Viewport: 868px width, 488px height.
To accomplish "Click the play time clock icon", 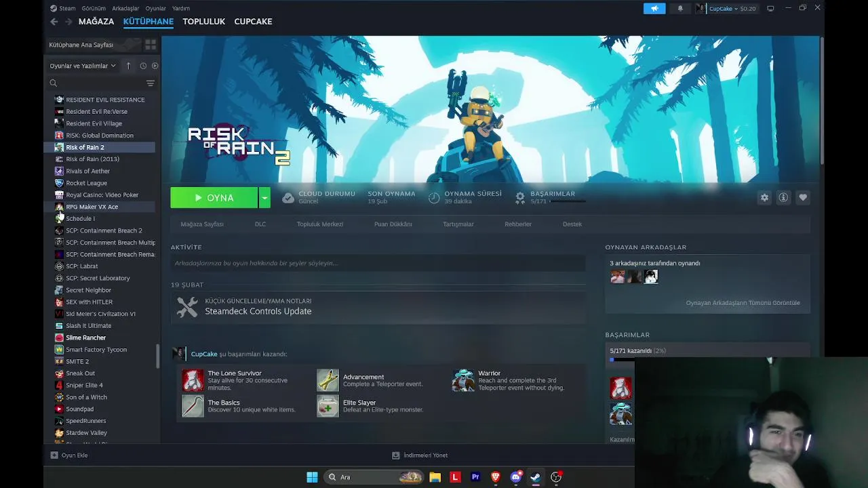I will tap(434, 197).
